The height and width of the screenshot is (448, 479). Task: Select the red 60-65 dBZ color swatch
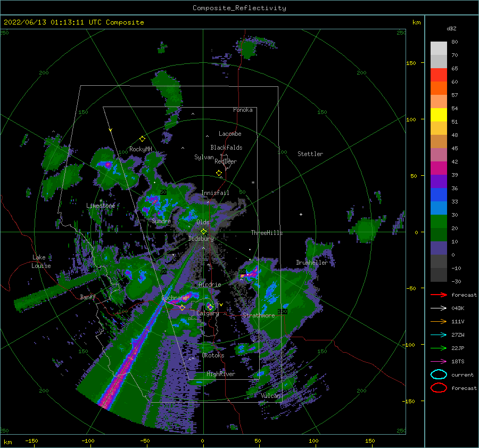(439, 75)
